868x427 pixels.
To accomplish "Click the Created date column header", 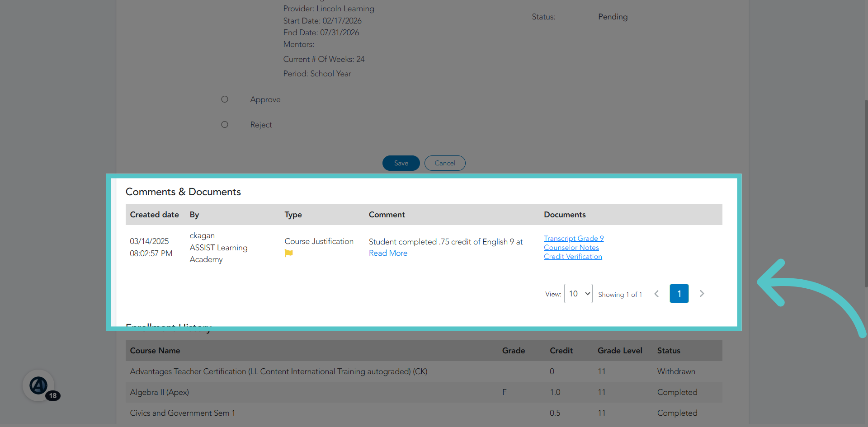I will coord(154,215).
